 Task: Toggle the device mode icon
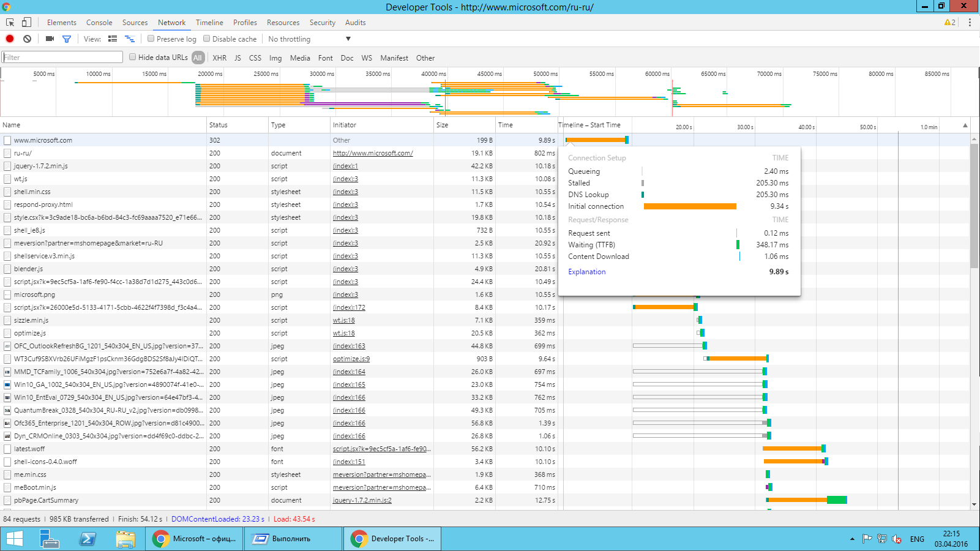(x=26, y=23)
